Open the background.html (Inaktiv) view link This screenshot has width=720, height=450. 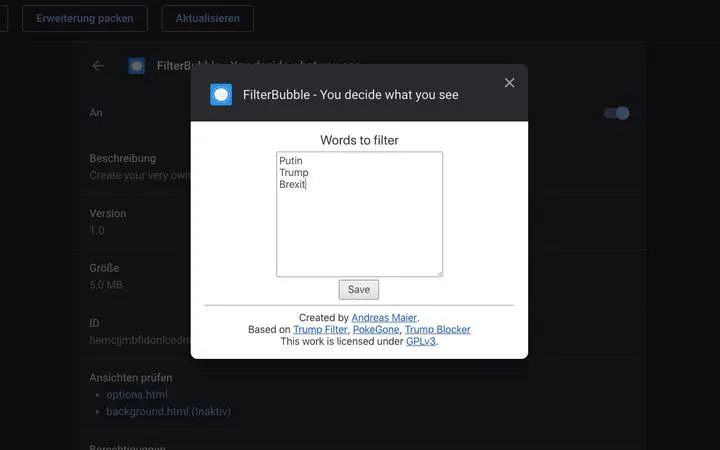click(169, 411)
